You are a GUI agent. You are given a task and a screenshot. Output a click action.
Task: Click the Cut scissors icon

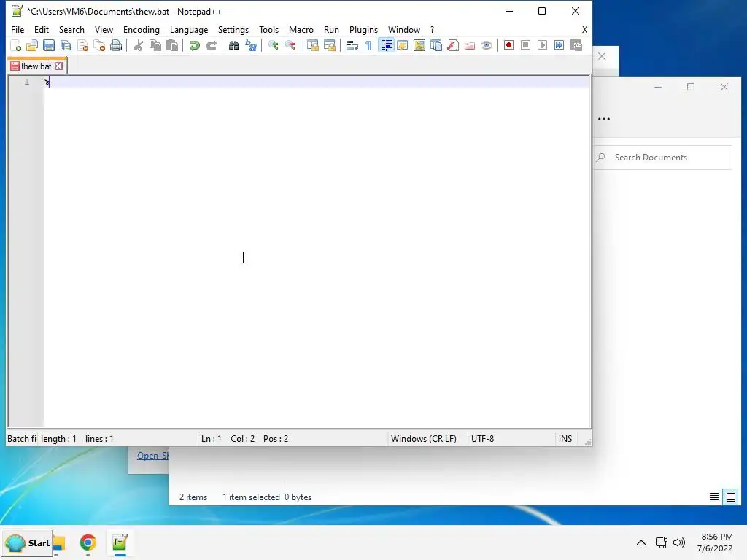coord(138,45)
